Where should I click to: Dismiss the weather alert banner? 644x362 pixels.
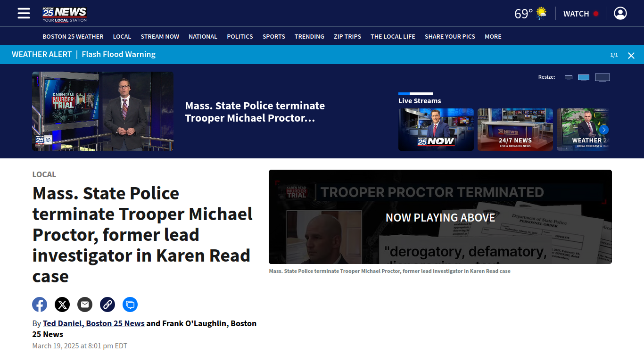631,55
